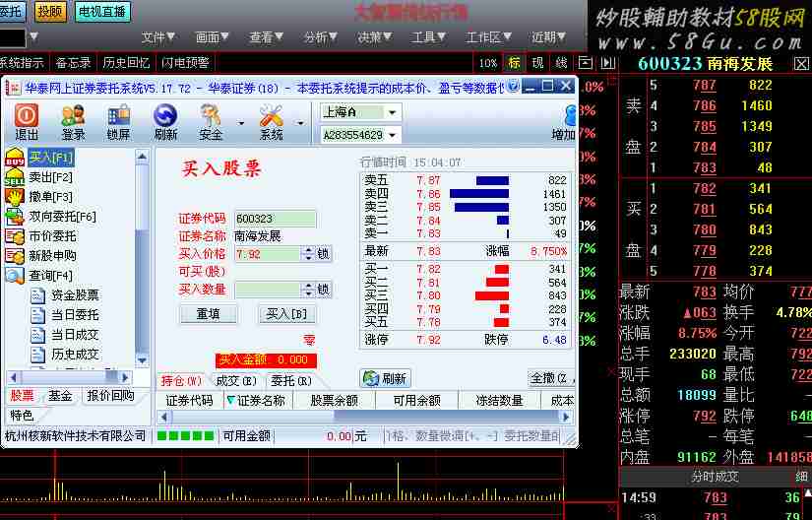Image resolution: width=812 pixels, height=520 pixels.
Task: Switch to the 成交(E) tab
Action: tap(235, 381)
